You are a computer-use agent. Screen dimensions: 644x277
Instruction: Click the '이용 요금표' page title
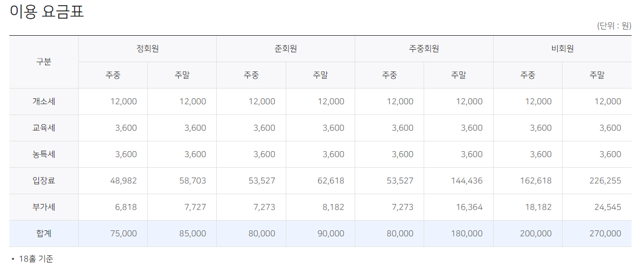47,11
